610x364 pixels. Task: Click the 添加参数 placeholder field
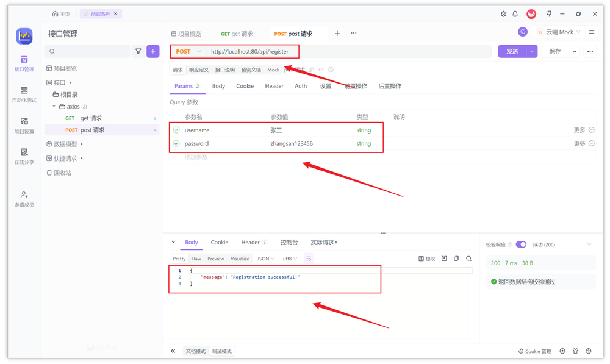click(196, 157)
